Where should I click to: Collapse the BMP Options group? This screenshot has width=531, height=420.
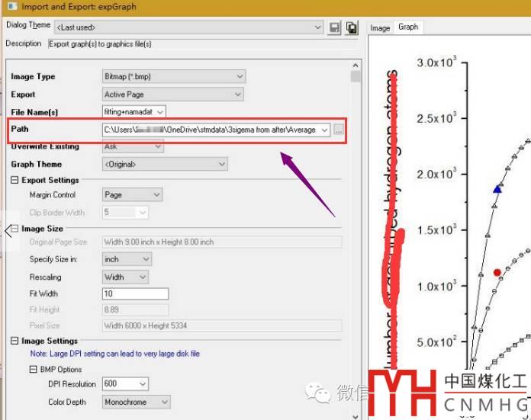point(34,370)
